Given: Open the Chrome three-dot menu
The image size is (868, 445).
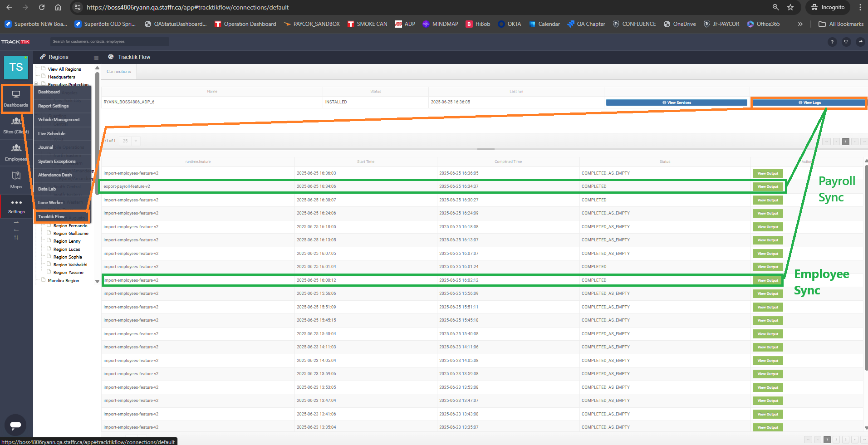Looking at the screenshot, I should 860,7.
